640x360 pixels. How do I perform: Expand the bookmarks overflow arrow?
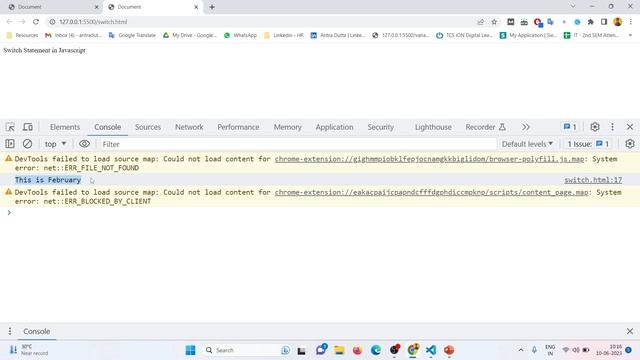coord(630,35)
